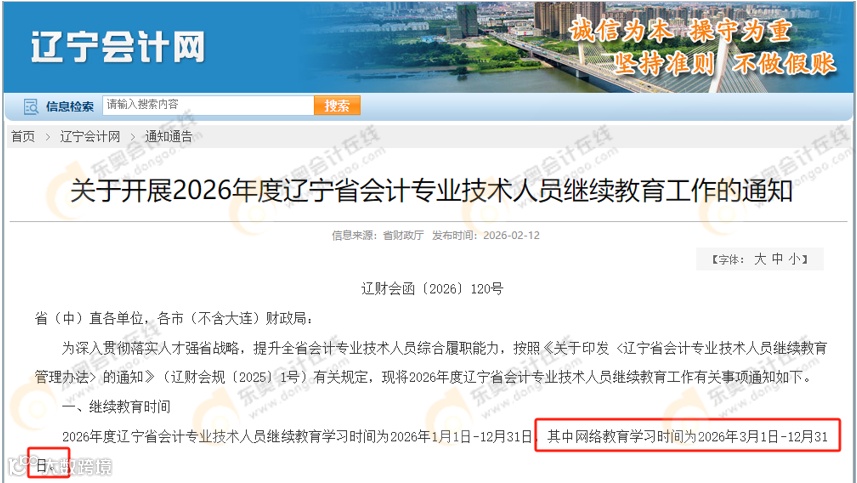Set the font size to 中
The height and width of the screenshot is (483, 857).
pyautogui.click(x=777, y=260)
